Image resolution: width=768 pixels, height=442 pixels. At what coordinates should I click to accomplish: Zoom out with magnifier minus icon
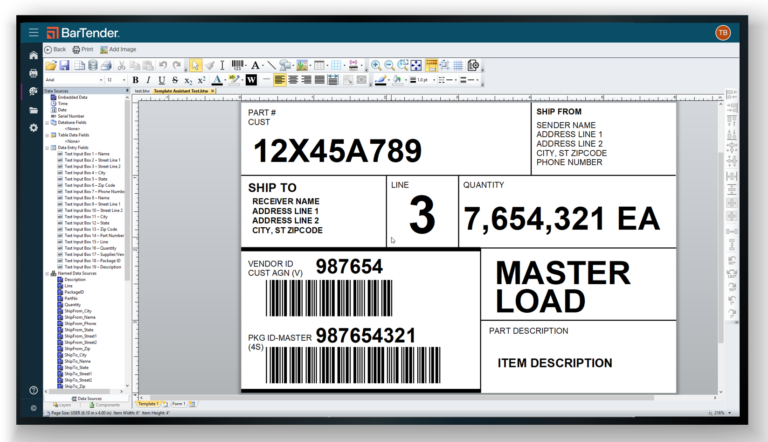pos(389,65)
